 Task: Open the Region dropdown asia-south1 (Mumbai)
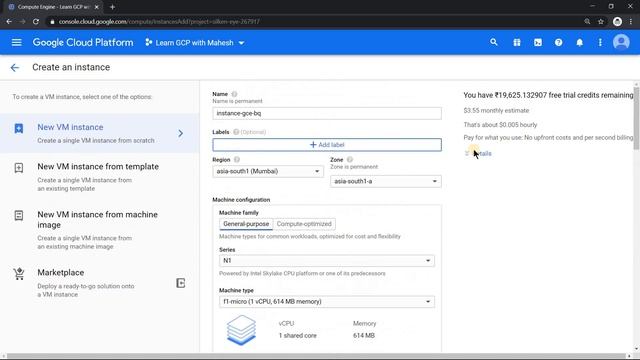click(x=268, y=171)
